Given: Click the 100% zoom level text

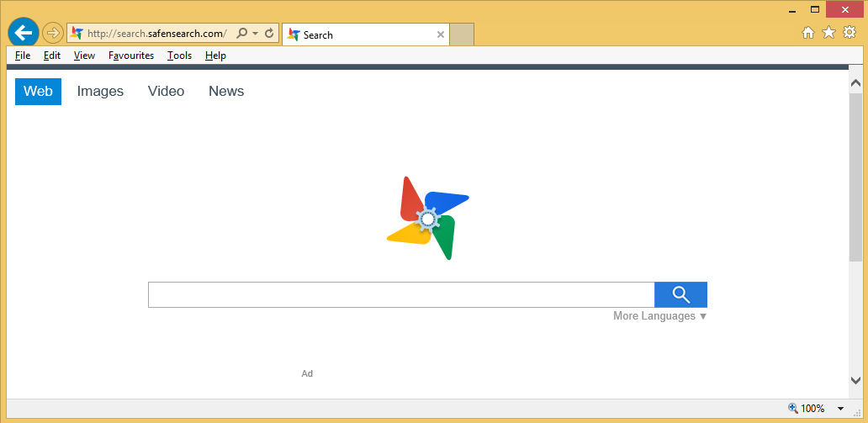Looking at the screenshot, I should 812,409.
